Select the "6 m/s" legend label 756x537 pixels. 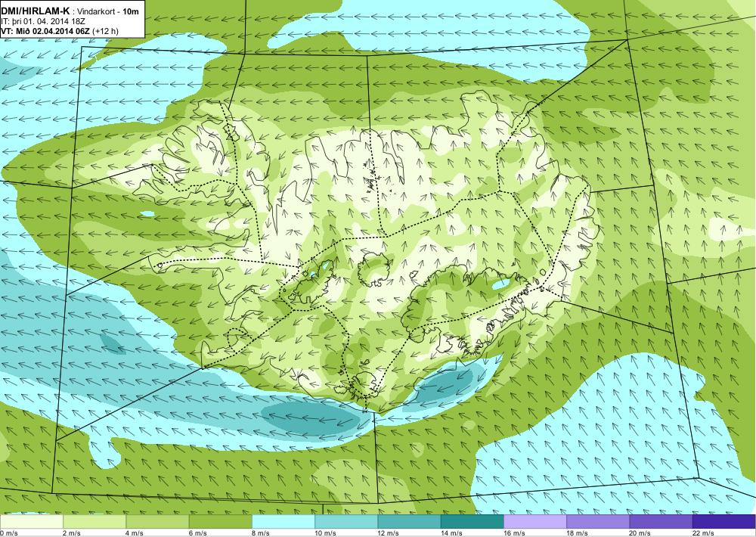click(x=197, y=533)
